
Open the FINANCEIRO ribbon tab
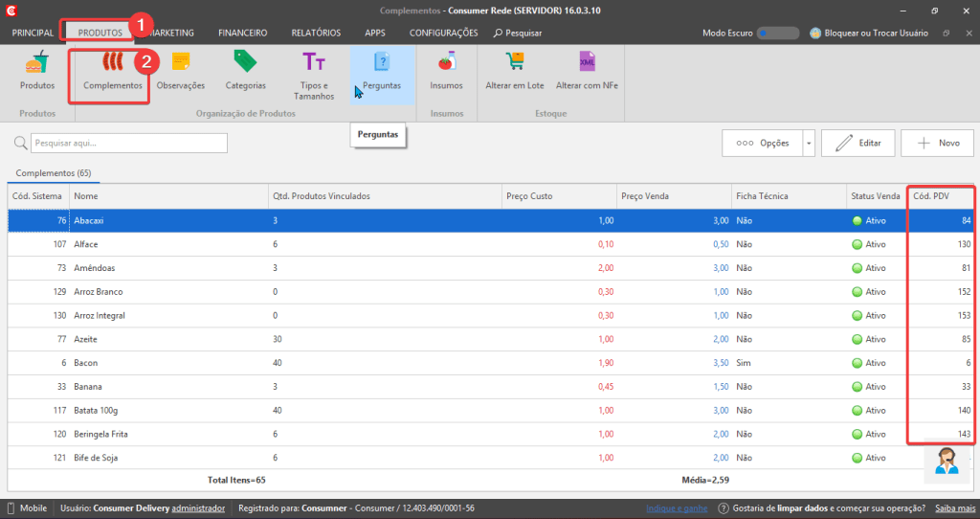pos(242,34)
